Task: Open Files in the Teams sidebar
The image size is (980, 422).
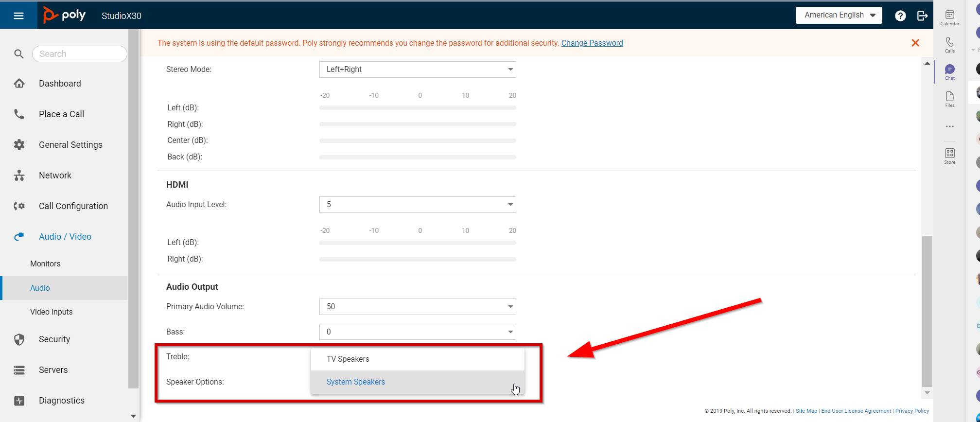Action: 949,99
